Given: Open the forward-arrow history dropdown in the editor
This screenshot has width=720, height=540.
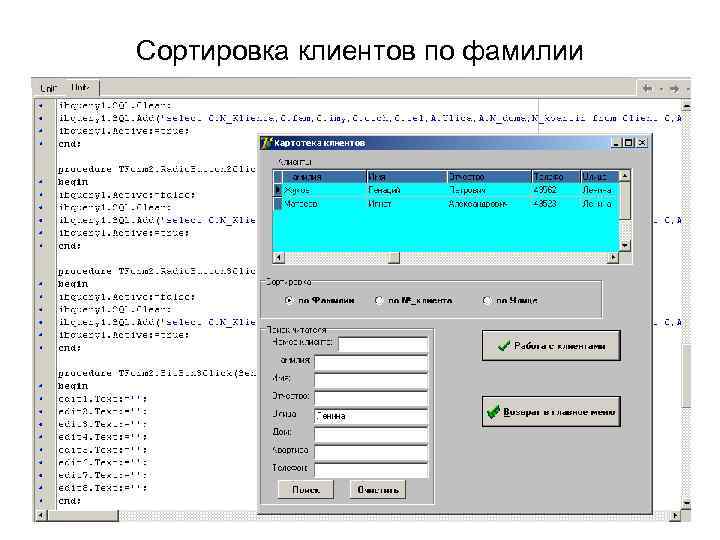Looking at the screenshot, I should (x=687, y=89).
